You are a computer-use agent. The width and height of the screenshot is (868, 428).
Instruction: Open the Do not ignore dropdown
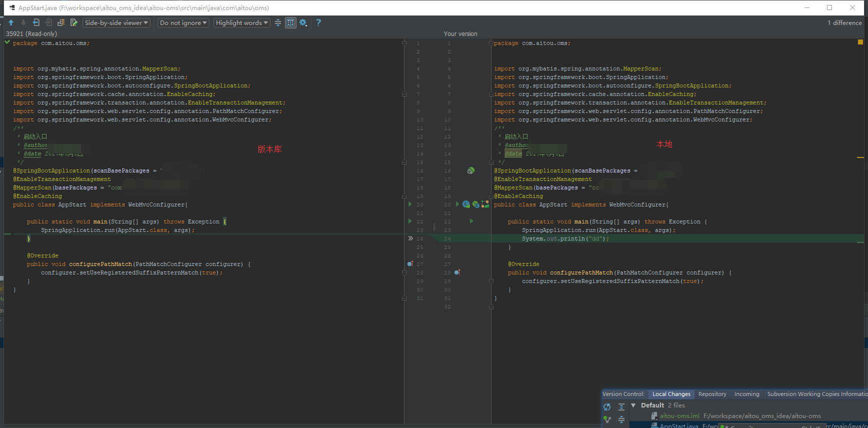click(x=183, y=22)
